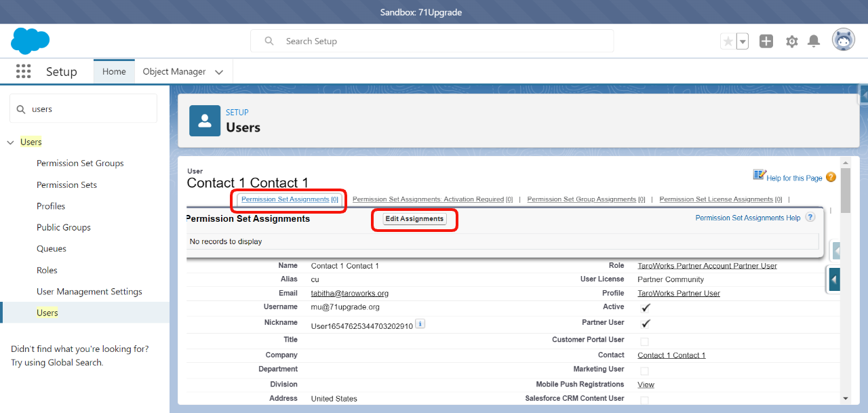Switch to the Home tab
The image size is (868, 413).
coord(114,72)
